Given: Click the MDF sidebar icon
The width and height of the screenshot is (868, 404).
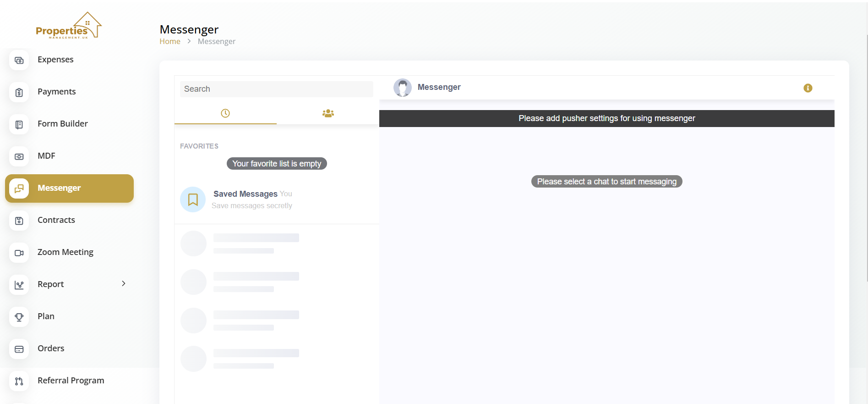Looking at the screenshot, I should pyautogui.click(x=19, y=156).
